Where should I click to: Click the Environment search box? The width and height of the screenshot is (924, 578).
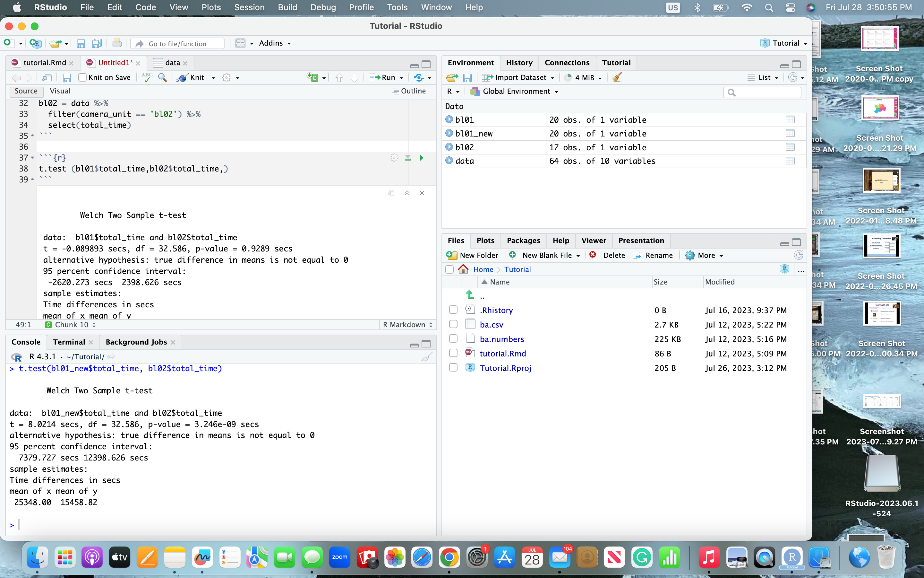click(x=762, y=92)
